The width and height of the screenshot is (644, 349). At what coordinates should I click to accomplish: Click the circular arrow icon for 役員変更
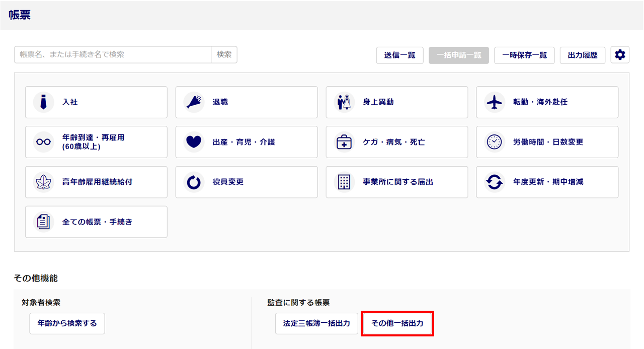[x=194, y=182]
